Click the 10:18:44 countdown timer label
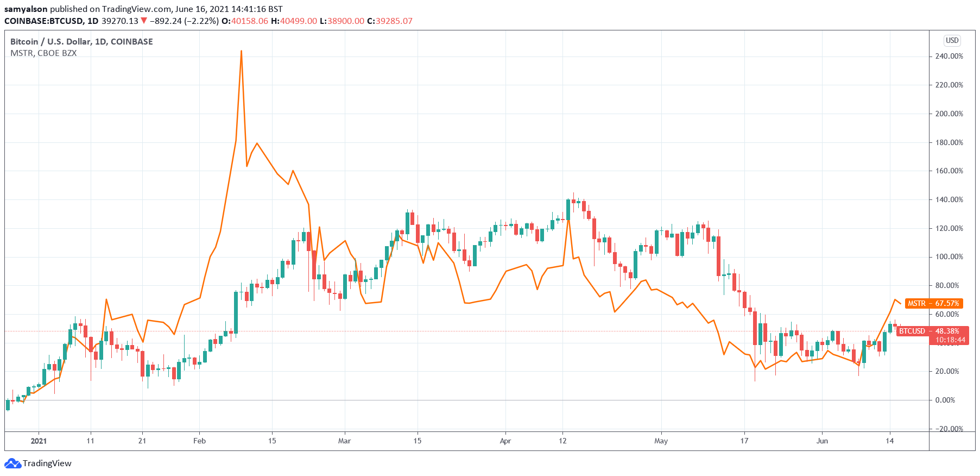The image size is (980, 476). pyautogui.click(x=950, y=340)
